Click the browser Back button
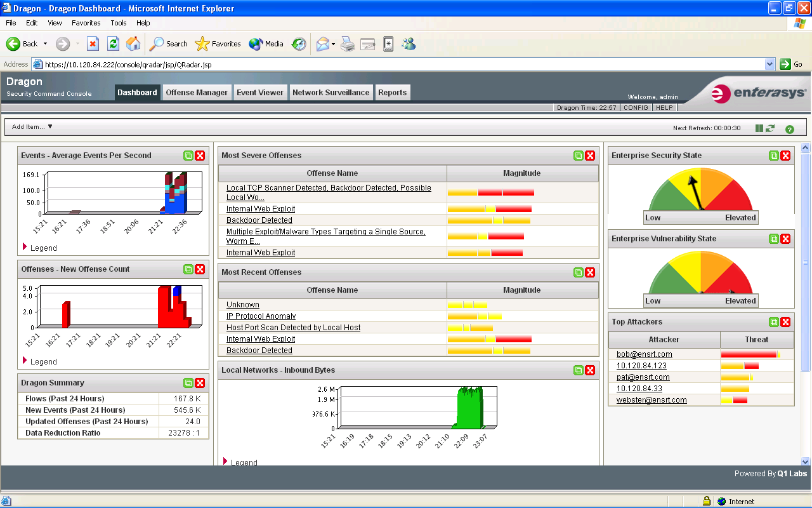This screenshot has height=508, width=812. point(22,44)
